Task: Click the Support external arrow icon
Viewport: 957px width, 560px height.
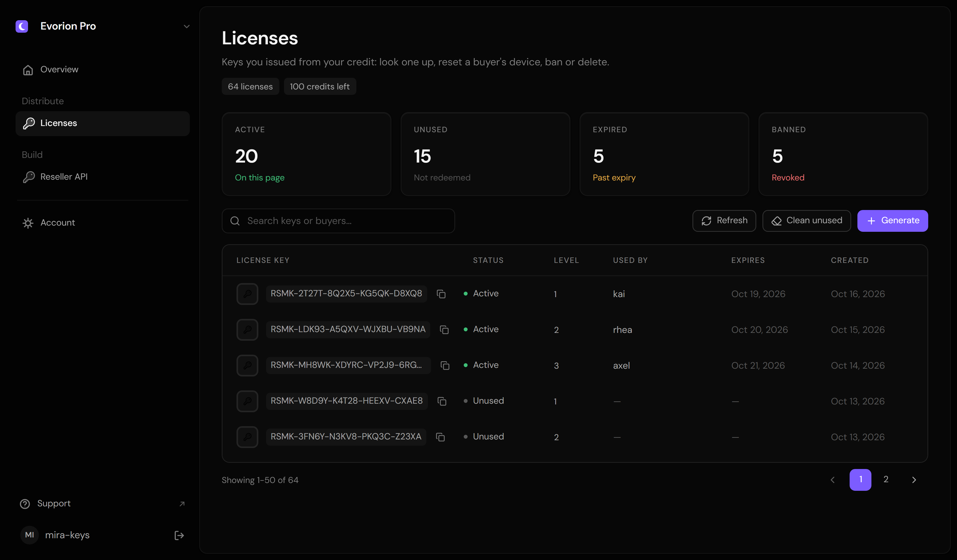Action: [182, 504]
